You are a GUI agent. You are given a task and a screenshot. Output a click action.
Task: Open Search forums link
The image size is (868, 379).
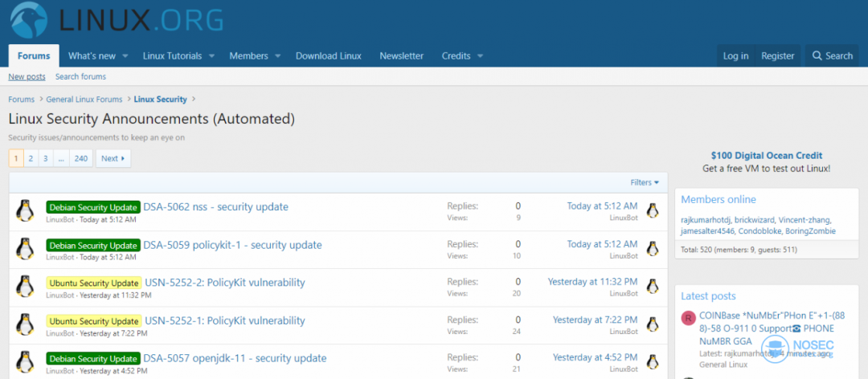click(x=80, y=77)
